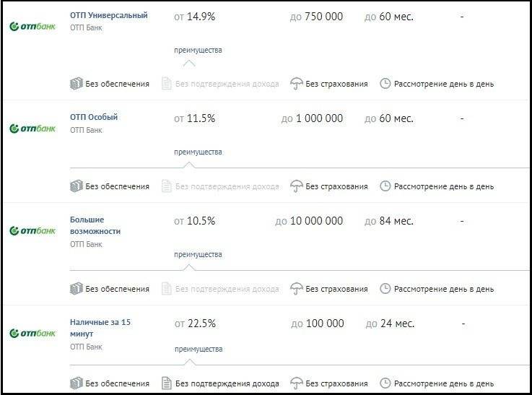Click OTP Bank logo beside Наличные за 15 минут
Image resolution: width=532 pixels, height=395 pixels.
click(32, 334)
